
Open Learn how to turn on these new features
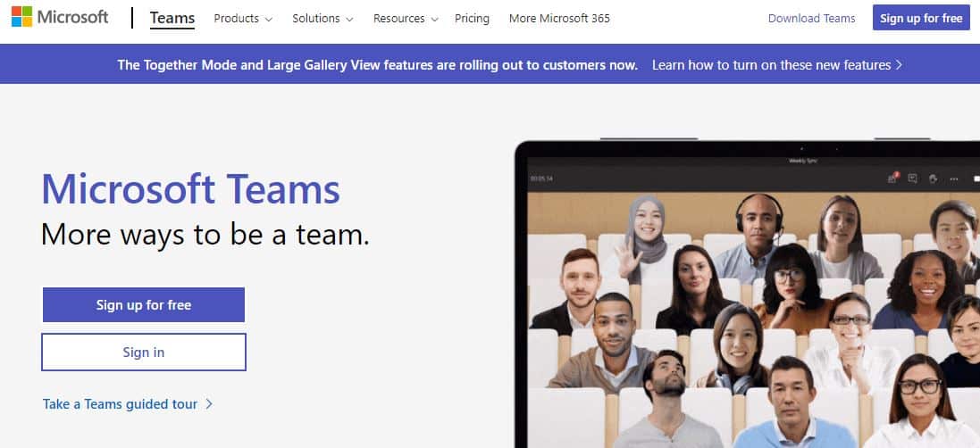click(777, 65)
